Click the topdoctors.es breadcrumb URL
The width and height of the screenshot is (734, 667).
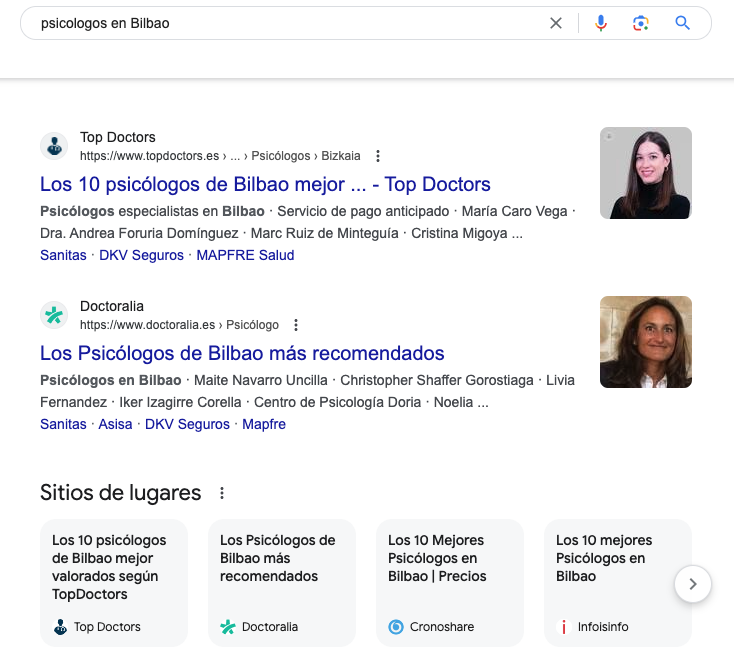tap(220, 156)
